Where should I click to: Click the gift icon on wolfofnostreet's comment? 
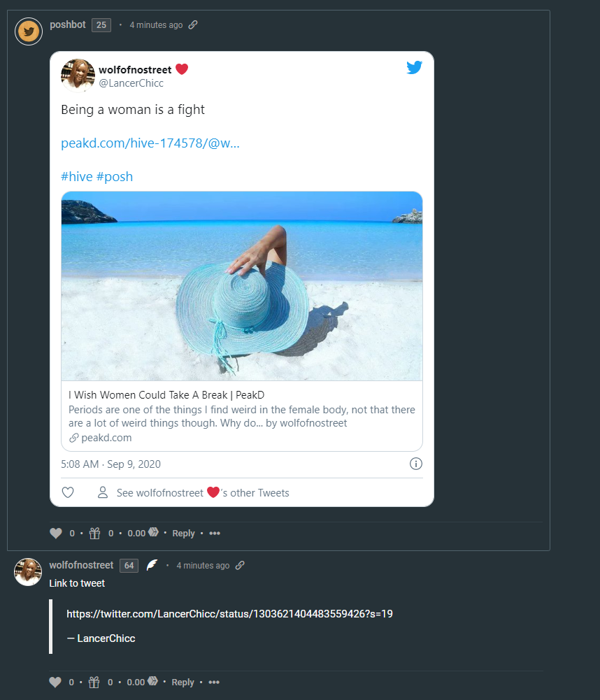(x=94, y=683)
